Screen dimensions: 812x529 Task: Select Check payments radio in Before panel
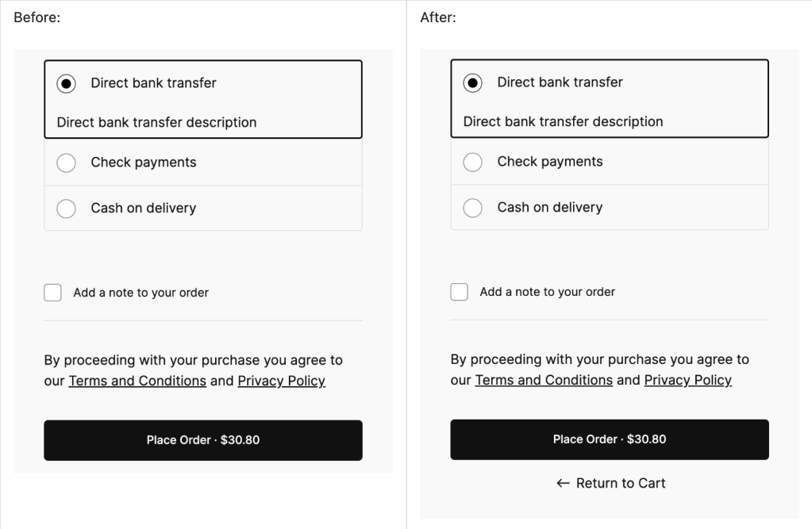pyautogui.click(x=67, y=163)
